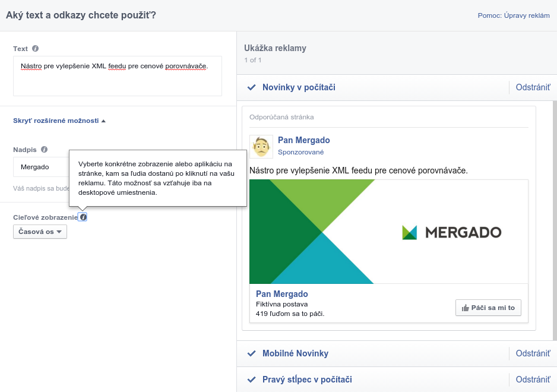Viewport: 557px width, 392px height.
Task: Remove Novinky v počítači via Odstrániť
Action: [533, 87]
